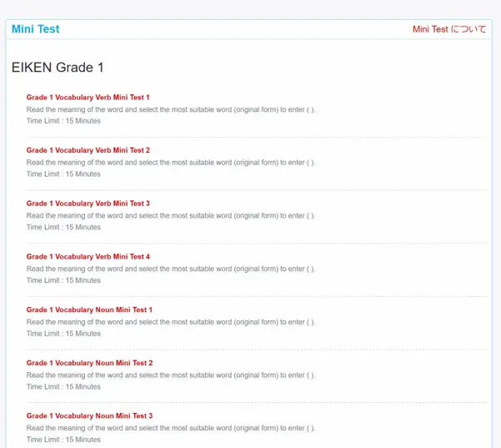Open the 'Mini Test について' link
This screenshot has width=501, height=448.
point(449,29)
